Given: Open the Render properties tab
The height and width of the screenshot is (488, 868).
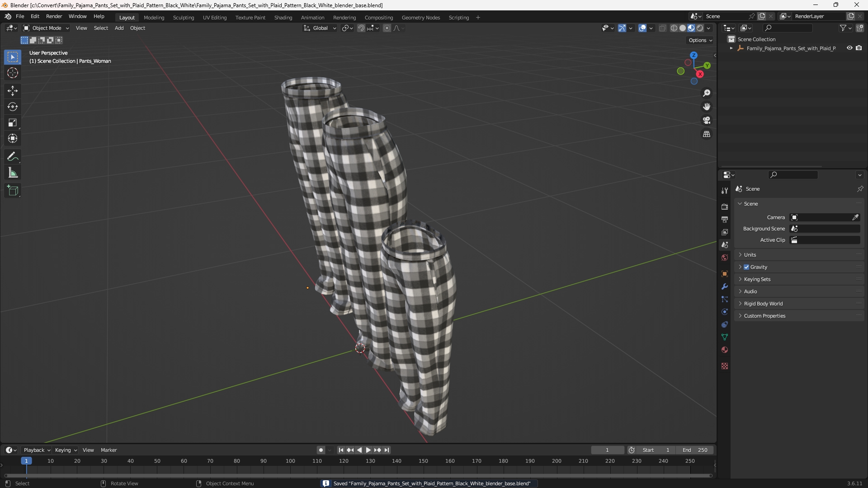Looking at the screenshot, I should coord(725,206).
